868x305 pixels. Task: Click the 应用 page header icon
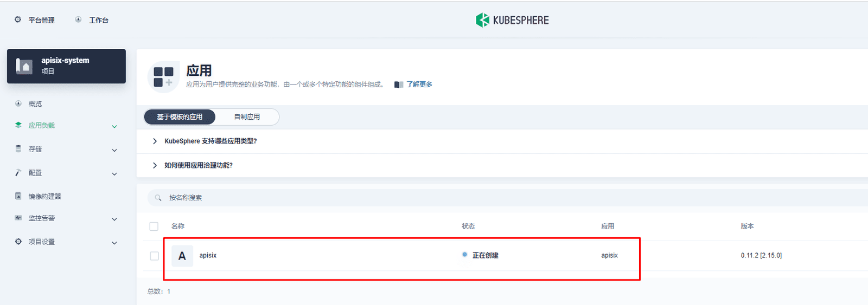(x=163, y=77)
